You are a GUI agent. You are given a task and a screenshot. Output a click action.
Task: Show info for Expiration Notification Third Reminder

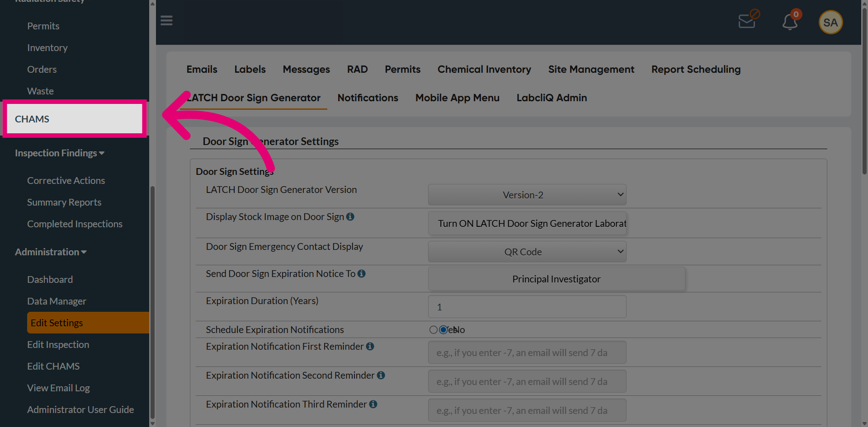[373, 404]
